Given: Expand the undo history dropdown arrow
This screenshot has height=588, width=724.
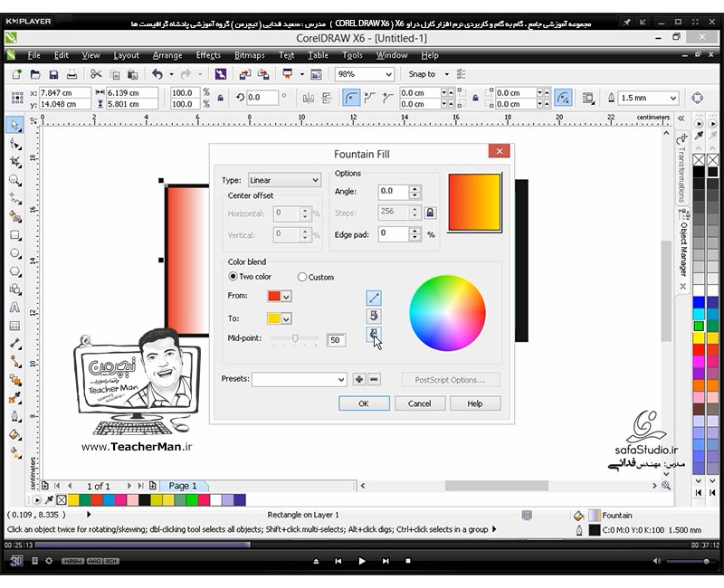Looking at the screenshot, I should coord(171,74).
